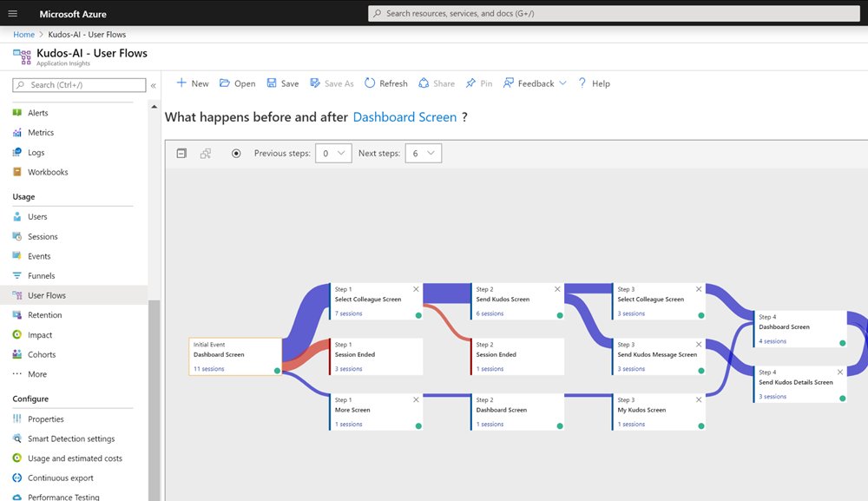Close Step 3 Send Kudos Message Screen node
Image resolution: width=868 pixels, height=501 pixels.
click(699, 345)
